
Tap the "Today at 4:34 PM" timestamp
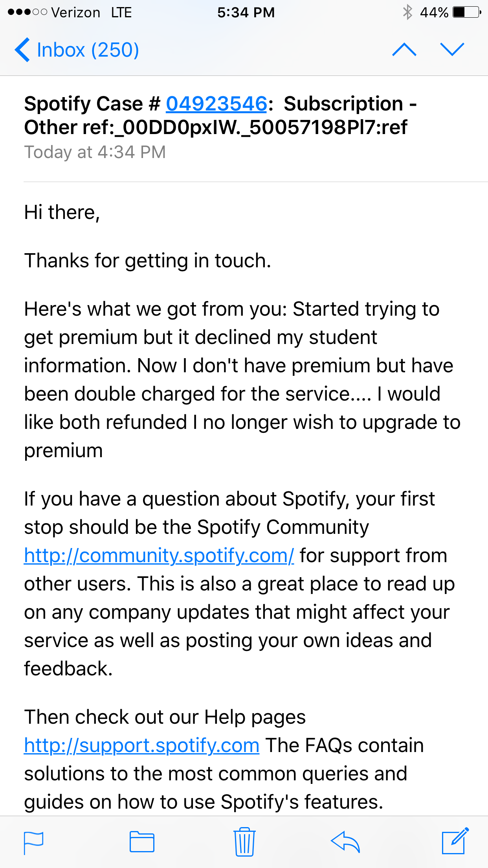tap(95, 152)
